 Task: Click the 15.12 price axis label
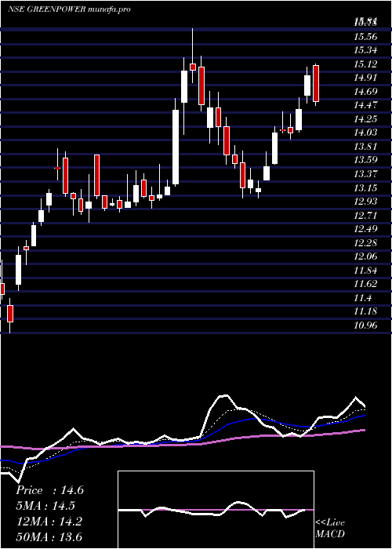click(365, 64)
